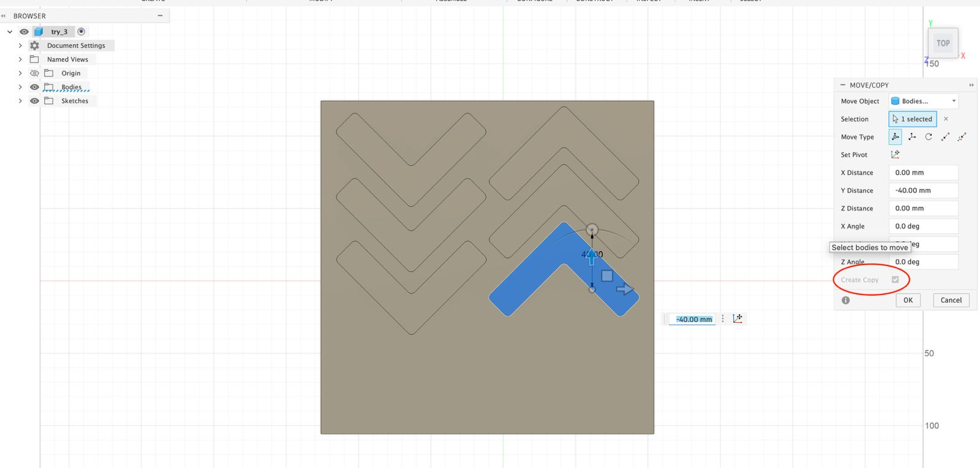Select the Free Move type icon
Viewport: 980px width, 468px height.
(x=895, y=137)
